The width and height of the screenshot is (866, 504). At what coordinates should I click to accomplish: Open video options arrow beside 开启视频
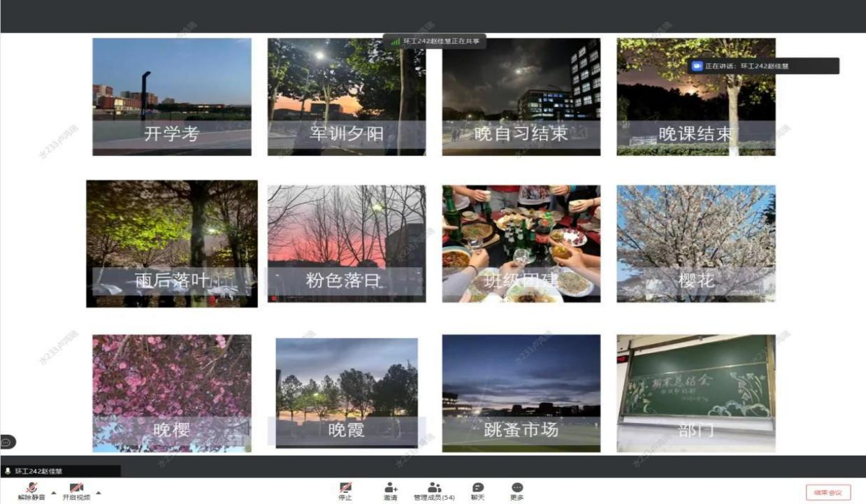point(98,493)
